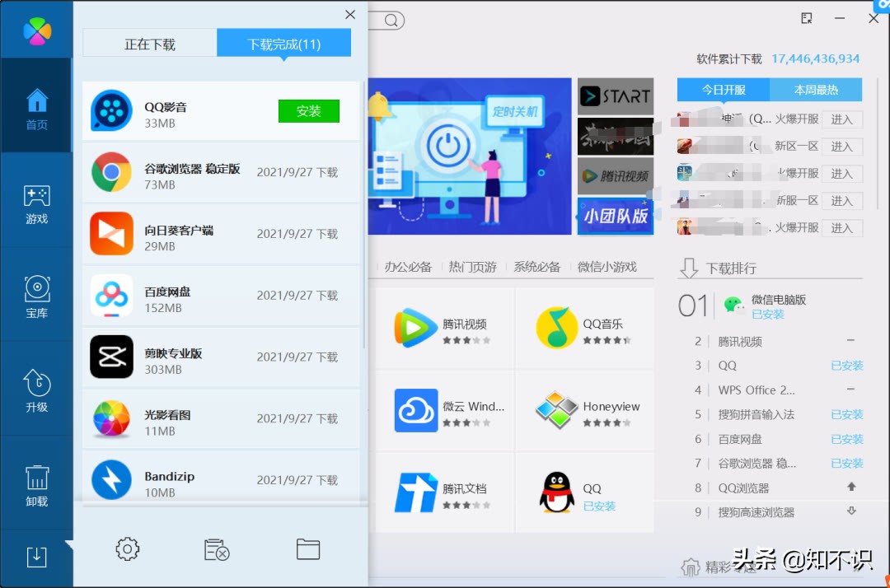Switch to the 正在下载 tab

(x=149, y=44)
